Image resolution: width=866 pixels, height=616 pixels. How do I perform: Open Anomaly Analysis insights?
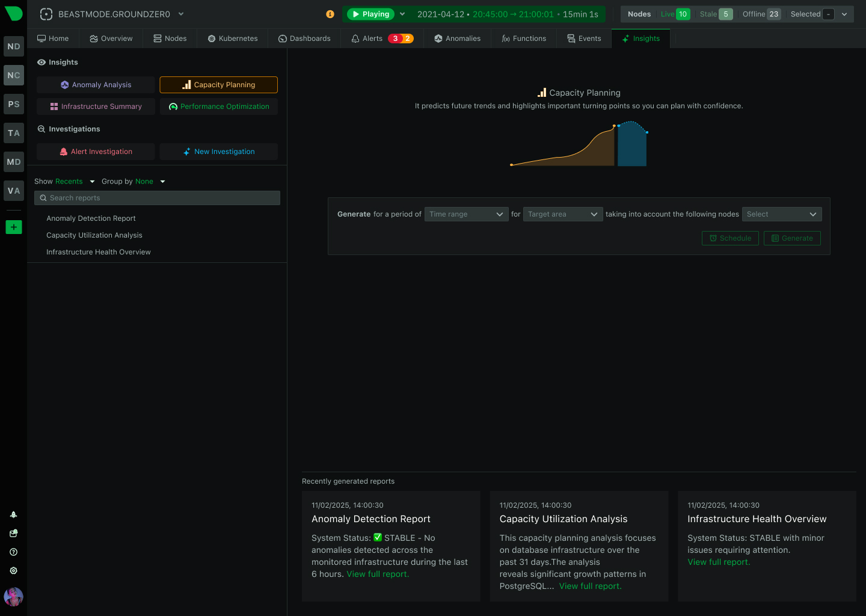pyautogui.click(x=95, y=84)
